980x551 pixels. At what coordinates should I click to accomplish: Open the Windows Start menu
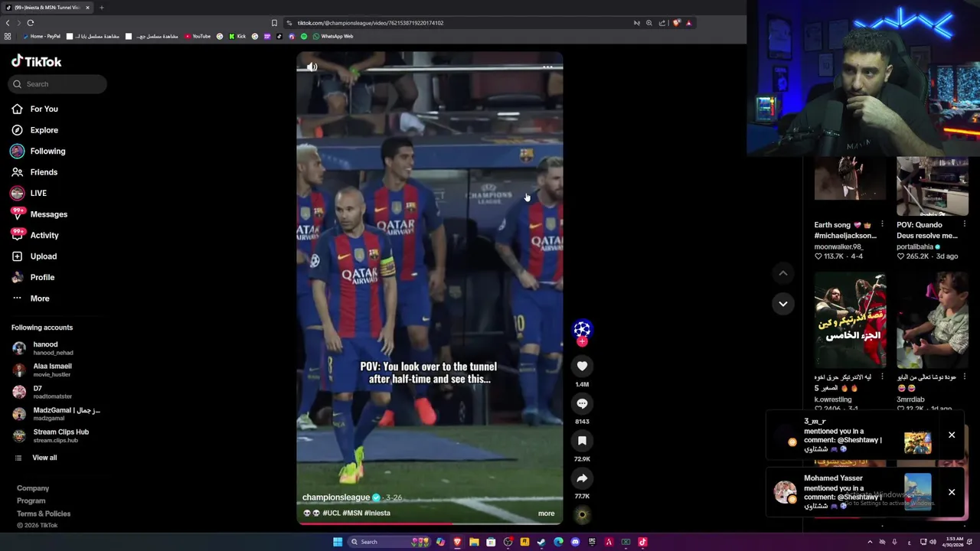(338, 542)
